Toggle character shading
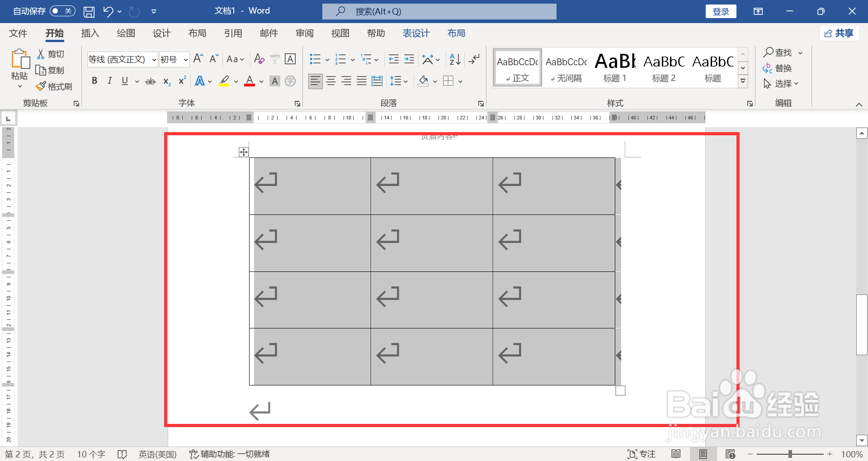 (275, 81)
